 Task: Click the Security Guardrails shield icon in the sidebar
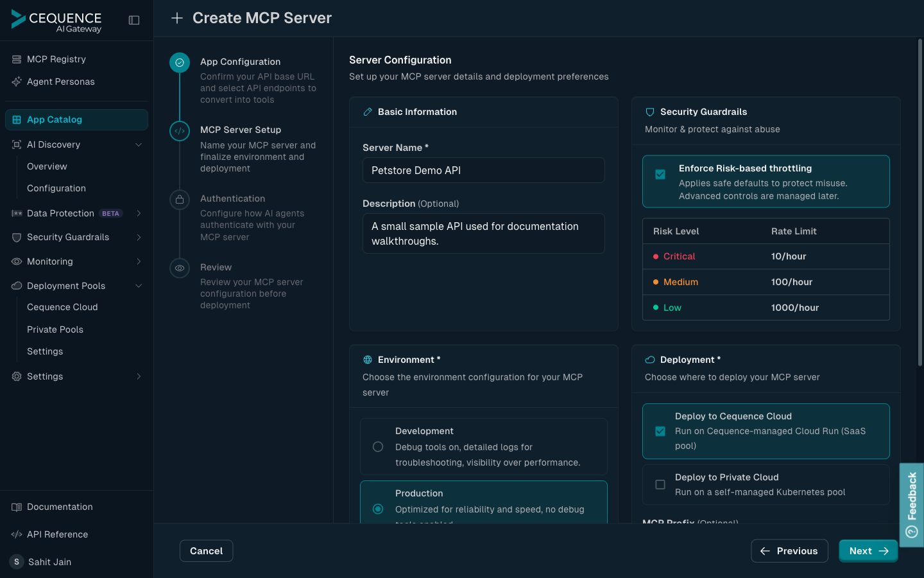coord(17,237)
